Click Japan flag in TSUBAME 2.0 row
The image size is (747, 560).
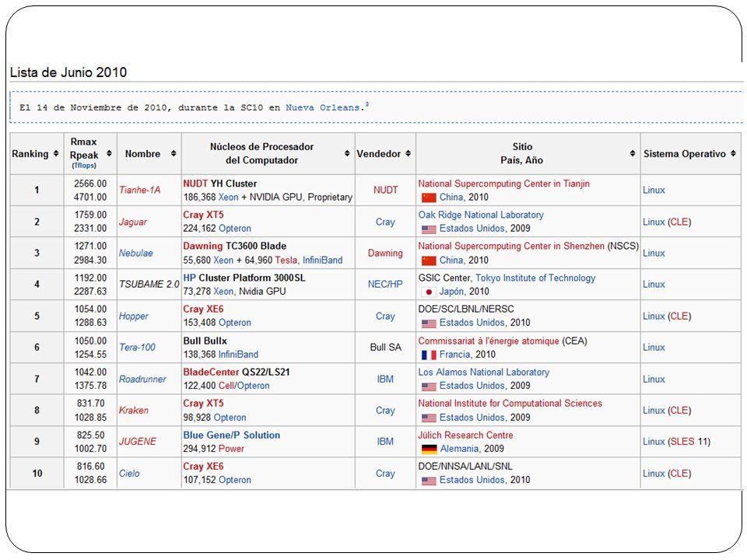click(429, 292)
